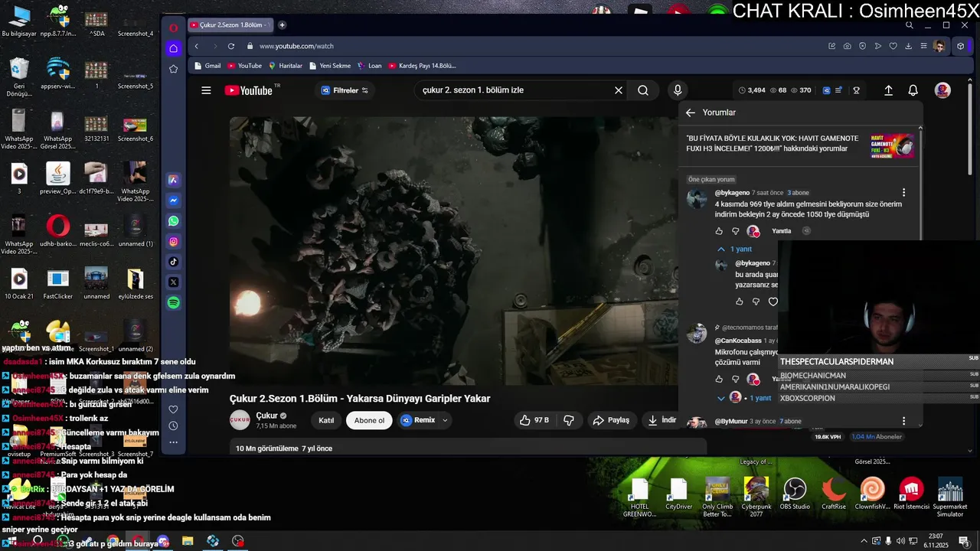Reply with Yantıla under @bykageno
980x551 pixels.
[782, 231]
